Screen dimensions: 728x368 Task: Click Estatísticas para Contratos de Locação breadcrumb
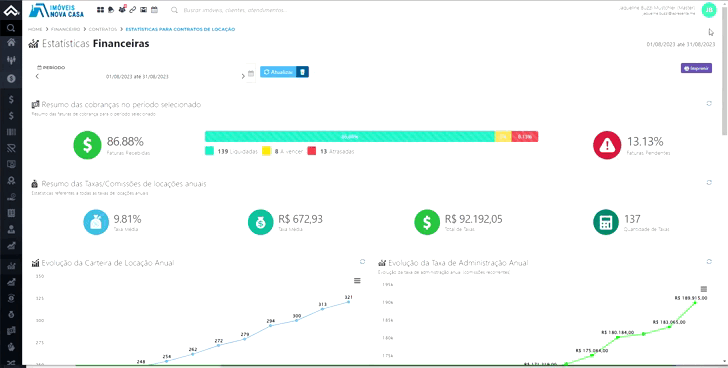(x=180, y=29)
